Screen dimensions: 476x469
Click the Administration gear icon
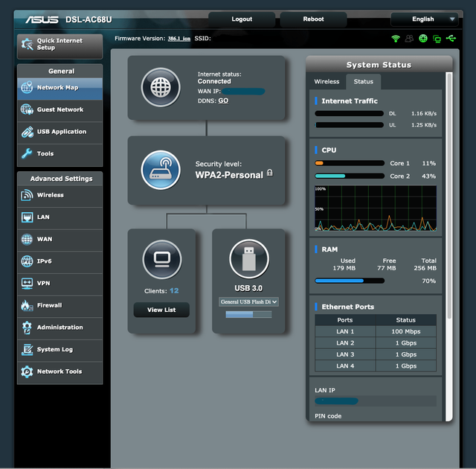coord(27,328)
